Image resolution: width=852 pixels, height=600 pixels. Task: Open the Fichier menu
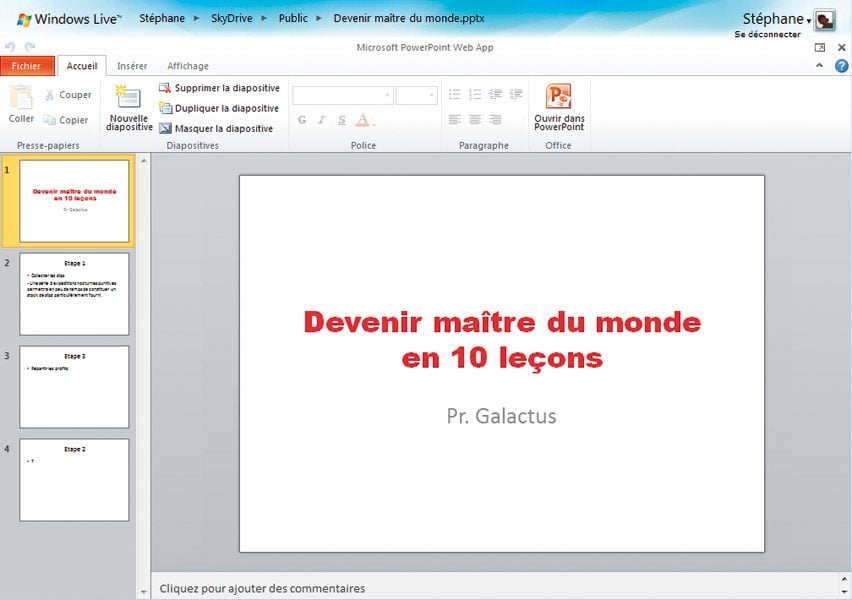tap(27, 66)
